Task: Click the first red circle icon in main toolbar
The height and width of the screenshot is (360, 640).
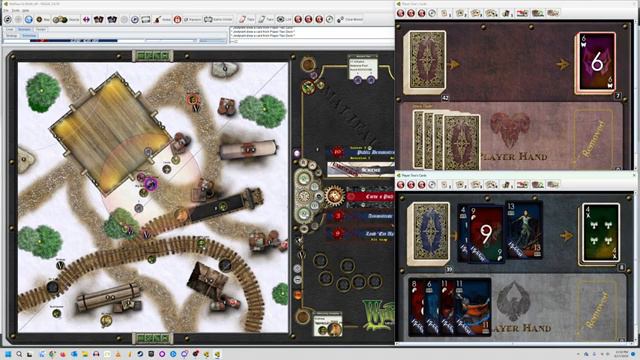Action: [x=298, y=19]
